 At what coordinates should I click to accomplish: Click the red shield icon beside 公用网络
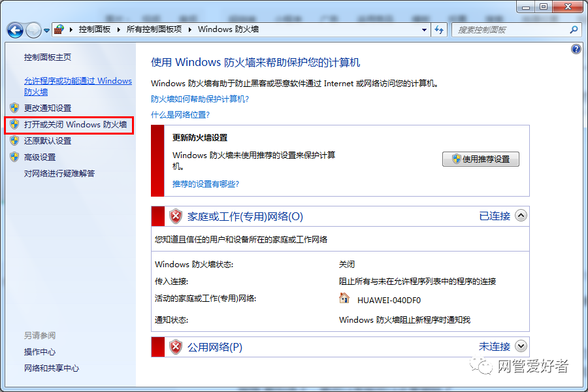(x=175, y=347)
